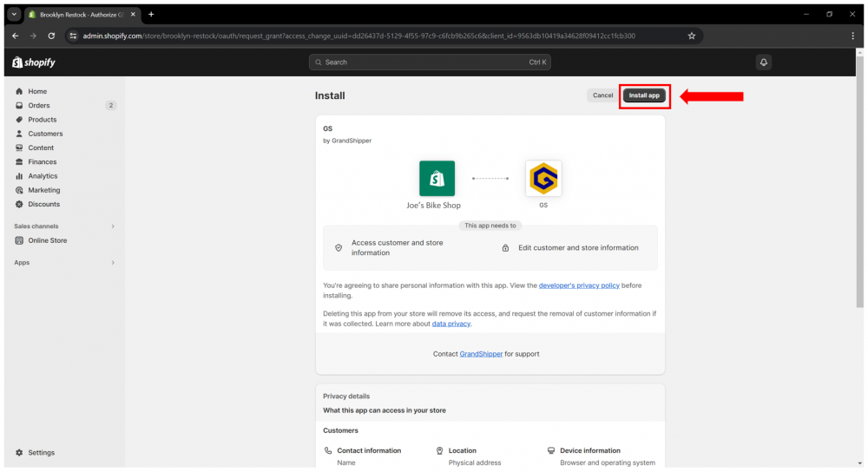The width and height of the screenshot is (868, 472).
Task: Click the Marketing target icon
Action: tap(19, 190)
